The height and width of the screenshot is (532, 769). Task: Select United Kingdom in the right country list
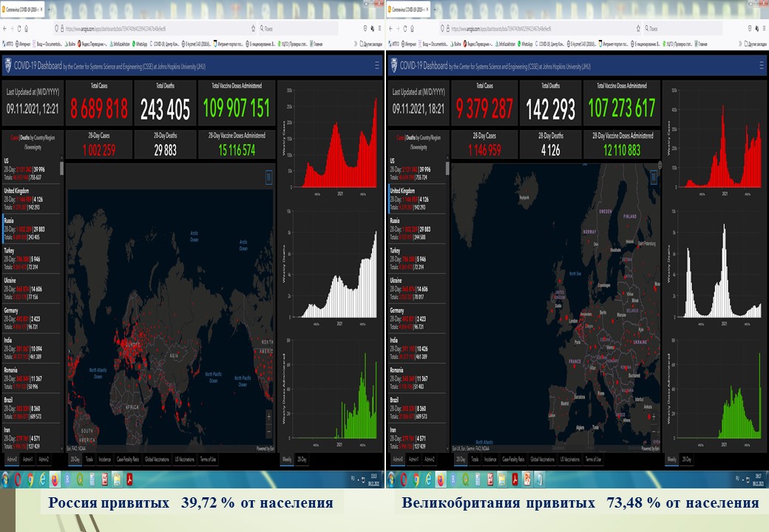(417, 199)
